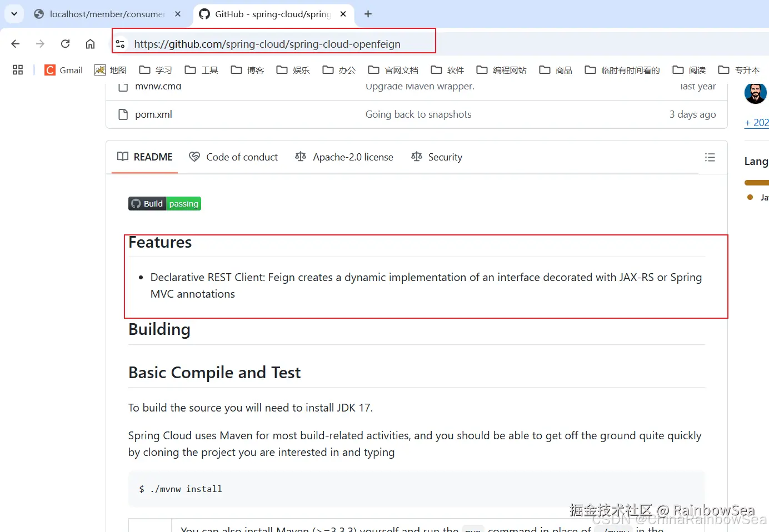The width and height of the screenshot is (769, 532).
Task: Click the Build passing badge
Action: [x=165, y=204]
